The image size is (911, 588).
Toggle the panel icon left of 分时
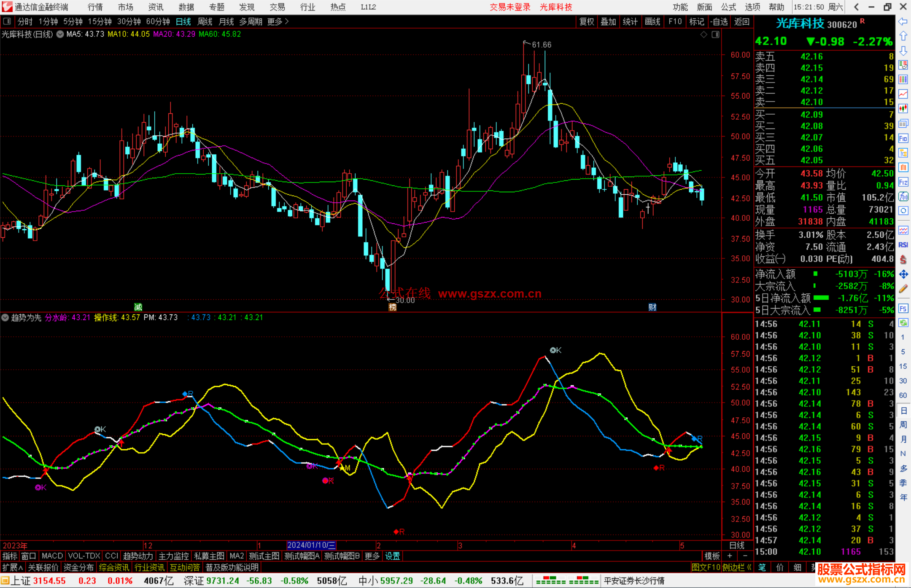[7, 21]
